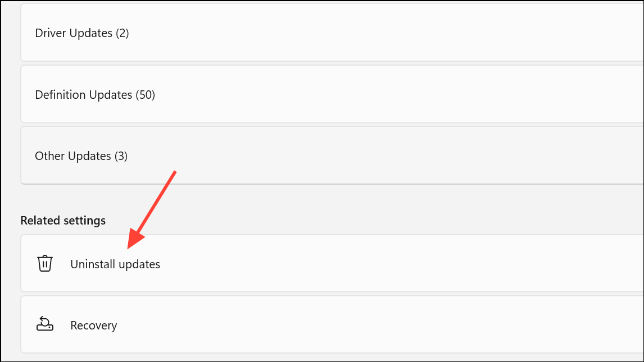Select the Uninstall updates row card
The width and height of the screenshot is (644, 362).
pos(332,263)
